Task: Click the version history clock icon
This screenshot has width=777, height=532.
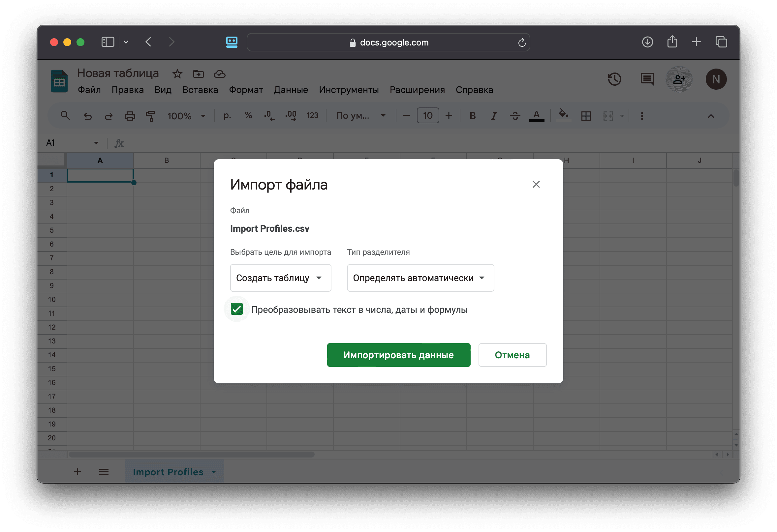Action: coord(614,79)
